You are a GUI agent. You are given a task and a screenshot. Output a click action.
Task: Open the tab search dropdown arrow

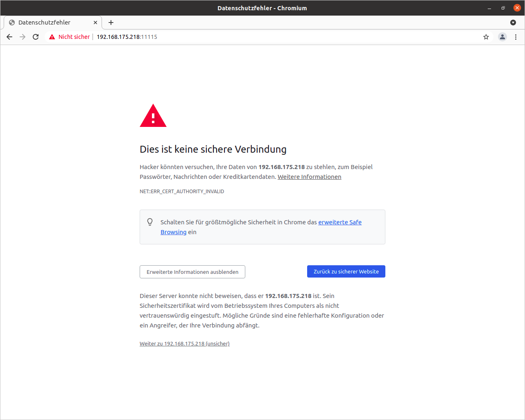[513, 23]
